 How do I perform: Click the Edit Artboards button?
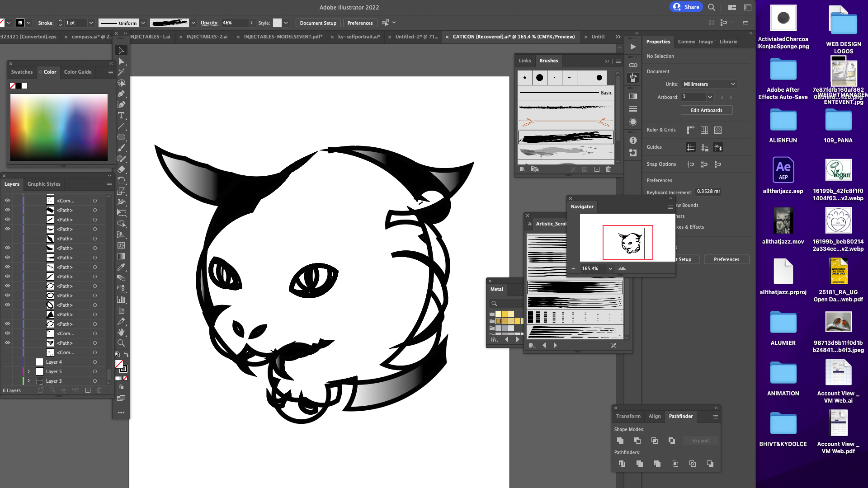pyautogui.click(x=707, y=110)
